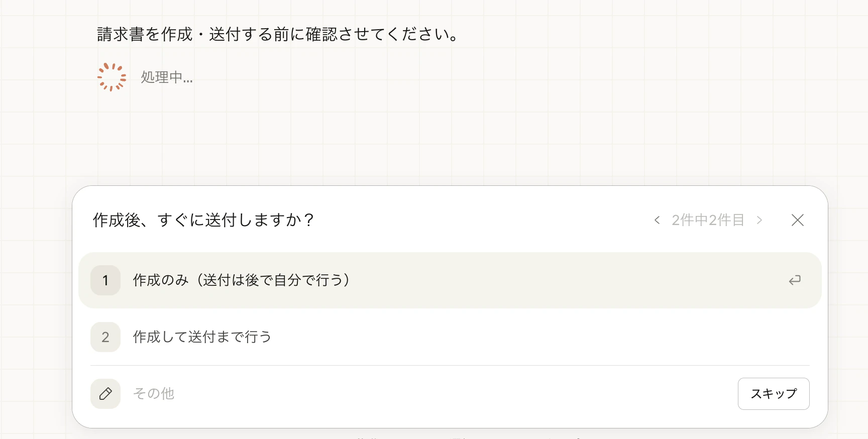This screenshot has height=439, width=868.
Task: Click the question title 作成後、すぐに送付しますか？
Action: [x=203, y=220]
